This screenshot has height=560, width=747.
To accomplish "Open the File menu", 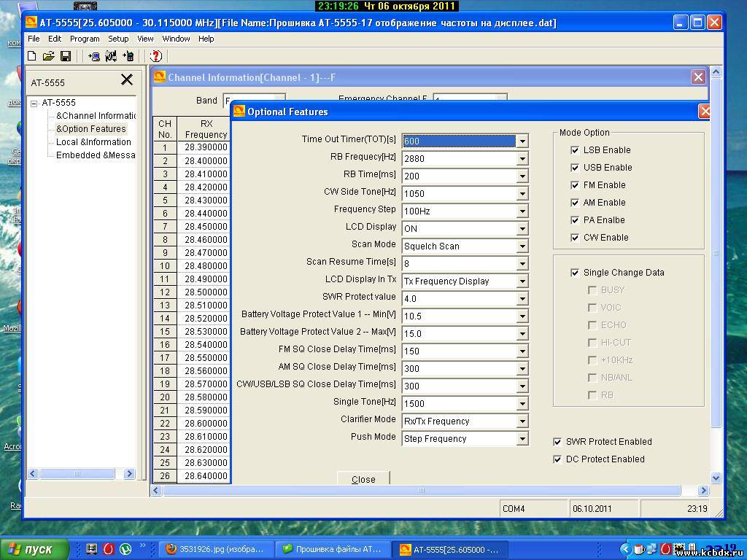I will click(34, 39).
